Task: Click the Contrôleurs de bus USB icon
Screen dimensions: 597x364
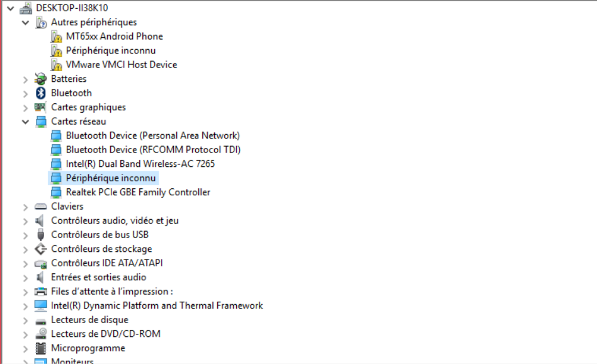Action: point(41,235)
